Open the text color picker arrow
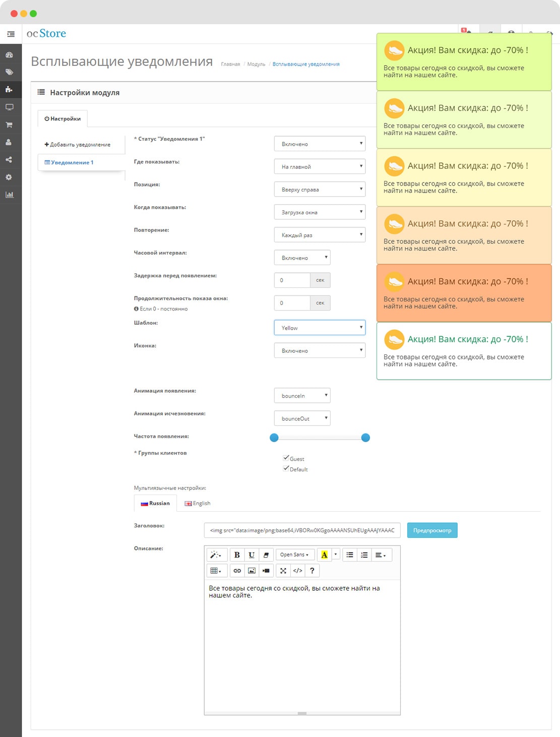Screen dimensions: 560x737 point(336,555)
